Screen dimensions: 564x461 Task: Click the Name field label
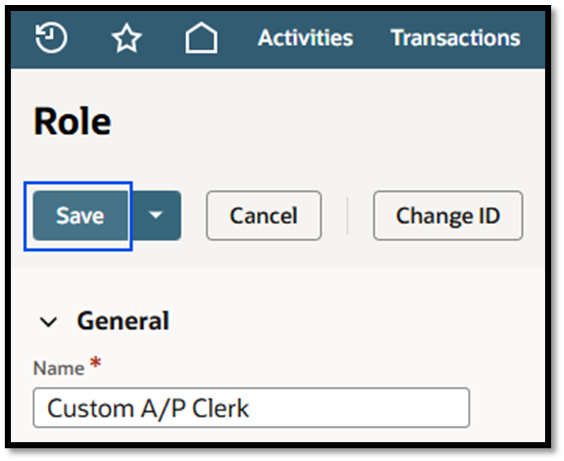click(59, 368)
